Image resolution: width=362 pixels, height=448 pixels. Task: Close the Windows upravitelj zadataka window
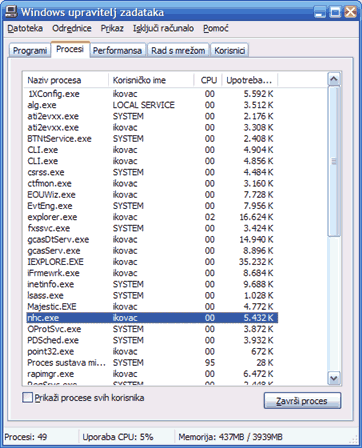[351, 12]
